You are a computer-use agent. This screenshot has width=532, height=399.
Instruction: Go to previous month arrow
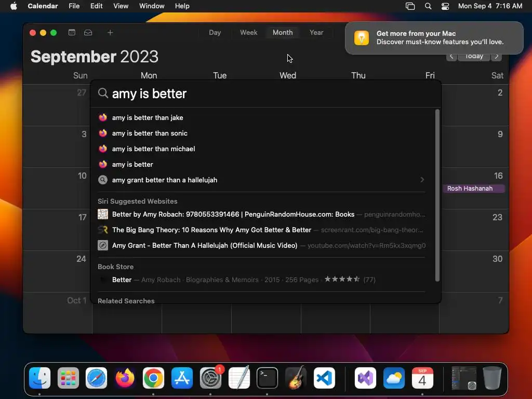[x=451, y=56]
